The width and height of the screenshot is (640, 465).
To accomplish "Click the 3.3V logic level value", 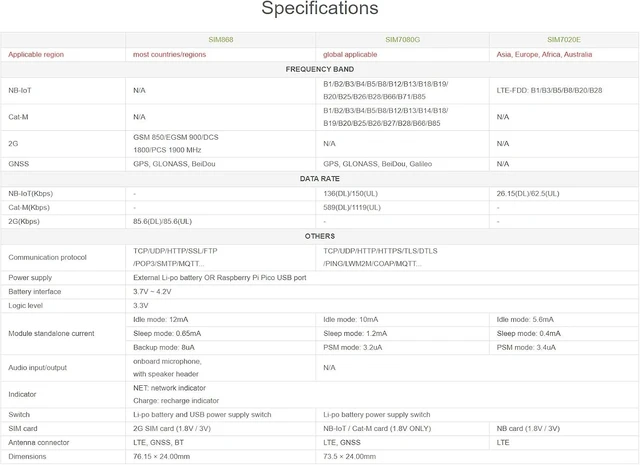I will 141,305.
